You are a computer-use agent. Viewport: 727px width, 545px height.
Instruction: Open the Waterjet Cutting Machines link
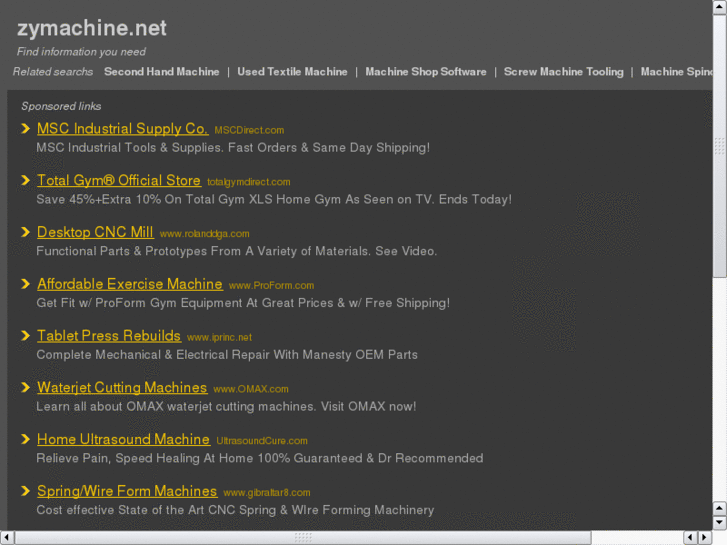point(122,387)
